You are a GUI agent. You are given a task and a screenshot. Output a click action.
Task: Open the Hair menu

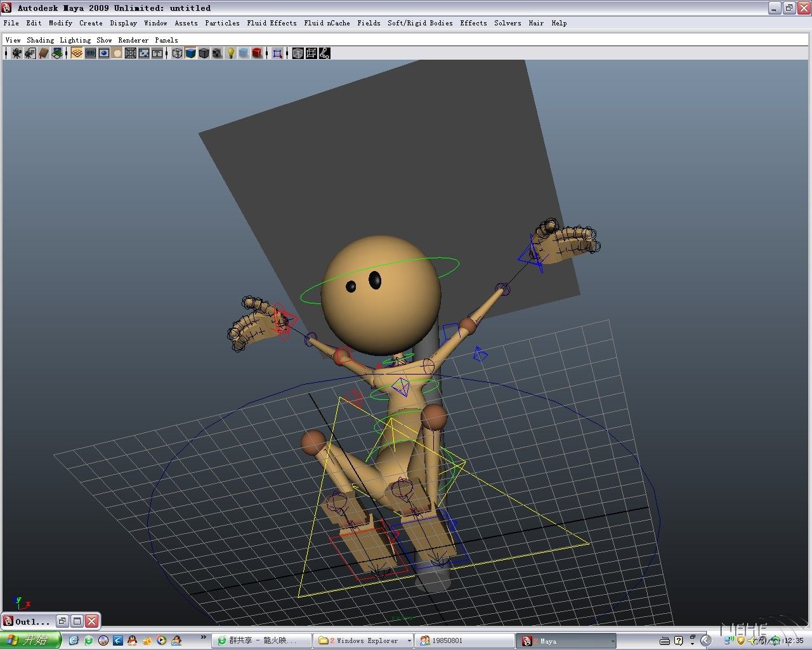point(536,23)
